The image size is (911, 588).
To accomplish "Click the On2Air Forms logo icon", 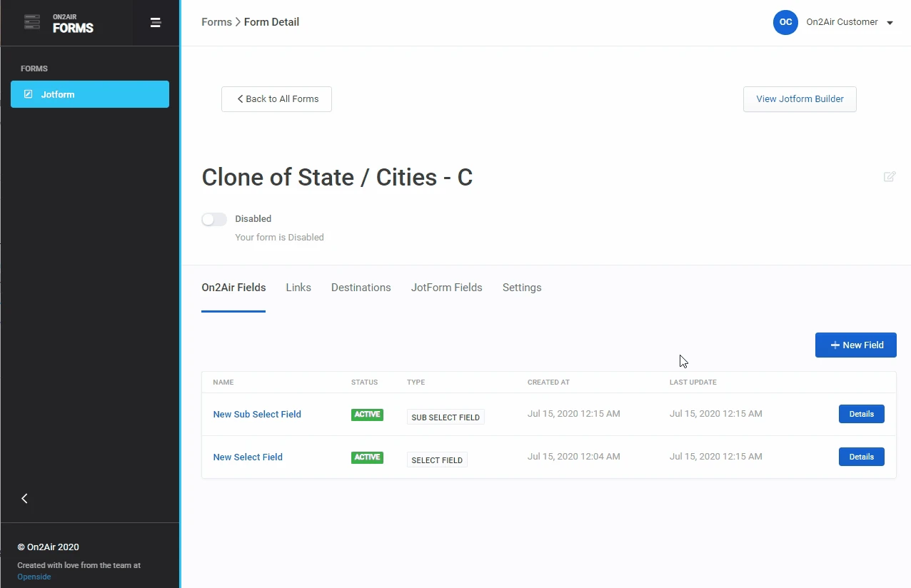I will tap(32, 22).
